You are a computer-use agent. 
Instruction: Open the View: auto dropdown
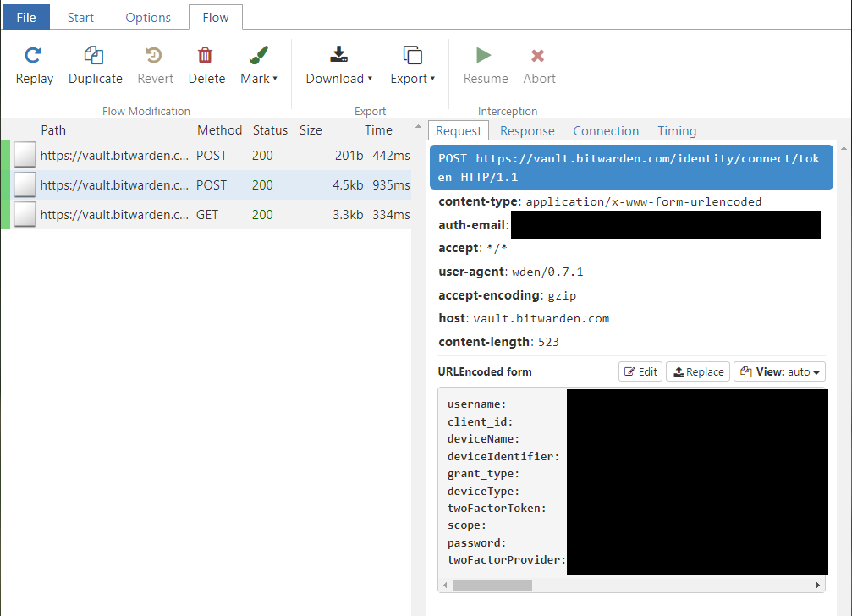click(x=779, y=371)
